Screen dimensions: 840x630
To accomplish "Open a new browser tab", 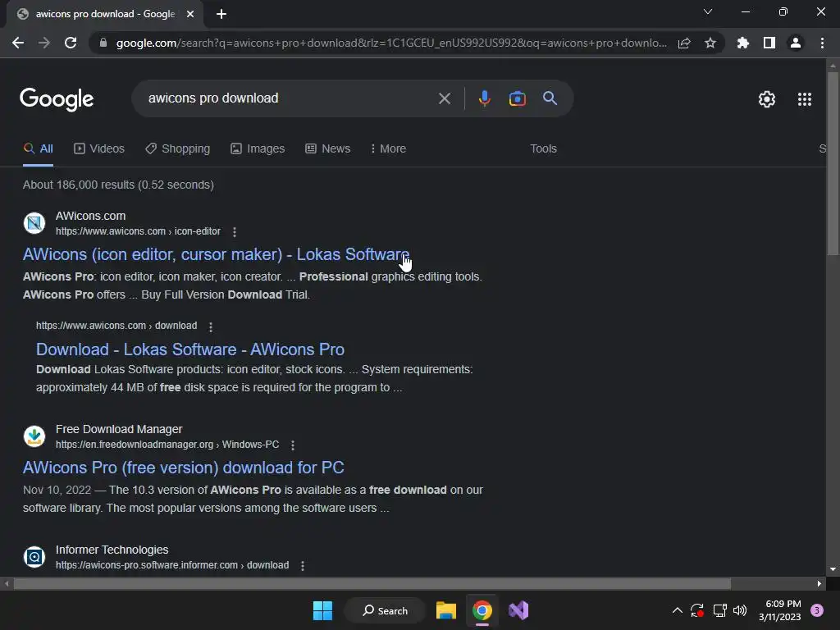I will (x=221, y=15).
